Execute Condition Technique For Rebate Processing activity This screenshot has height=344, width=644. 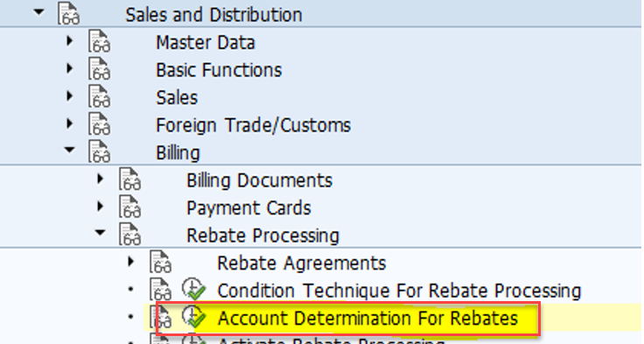tap(194, 289)
